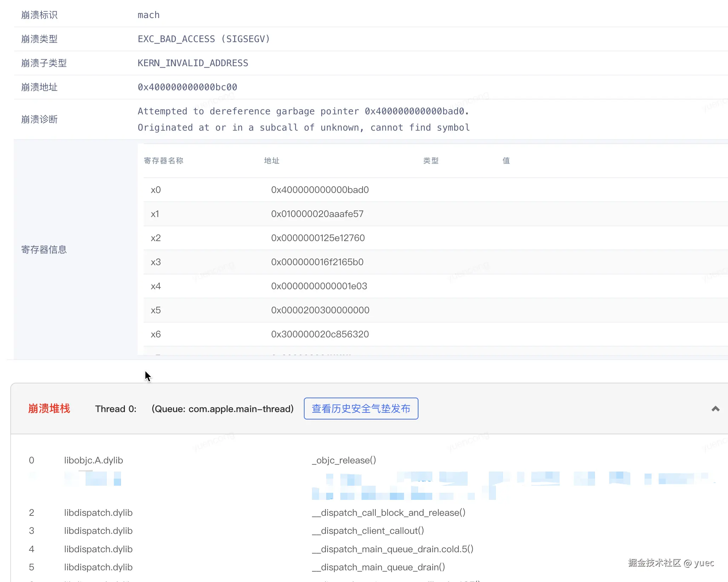The height and width of the screenshot is (582, 728).
Task: Select the x6 register row
Action: pos(156,334)
